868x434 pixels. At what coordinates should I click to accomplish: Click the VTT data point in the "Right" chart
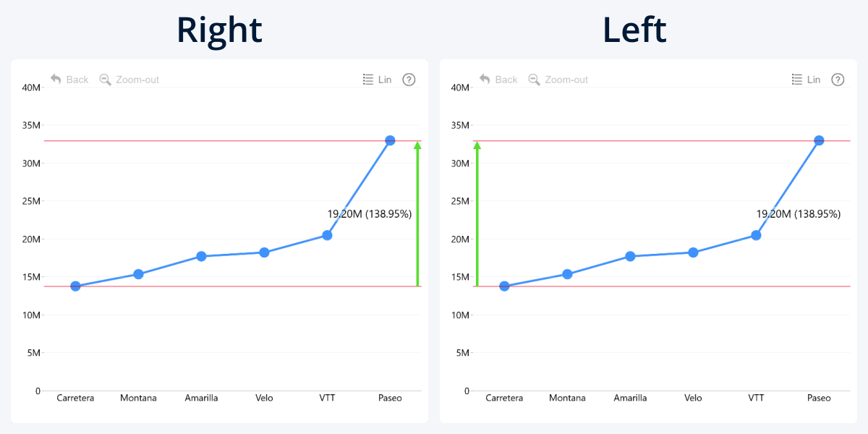327,235
